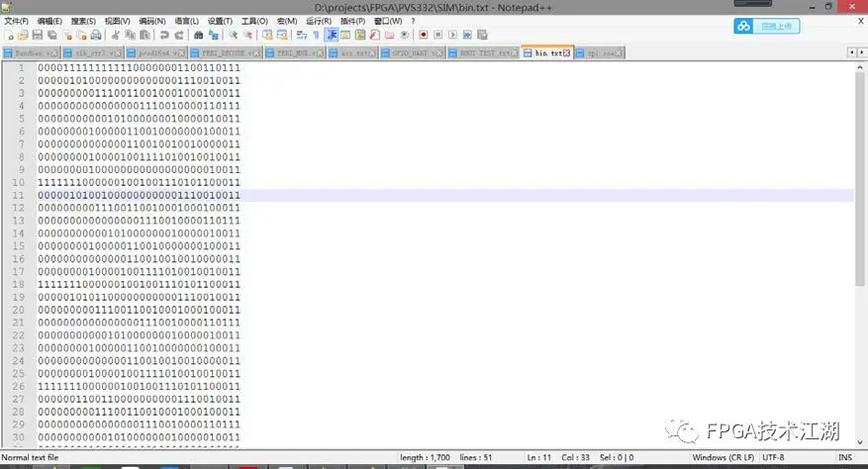Click the Play macro icon

(x=450, y=35)
